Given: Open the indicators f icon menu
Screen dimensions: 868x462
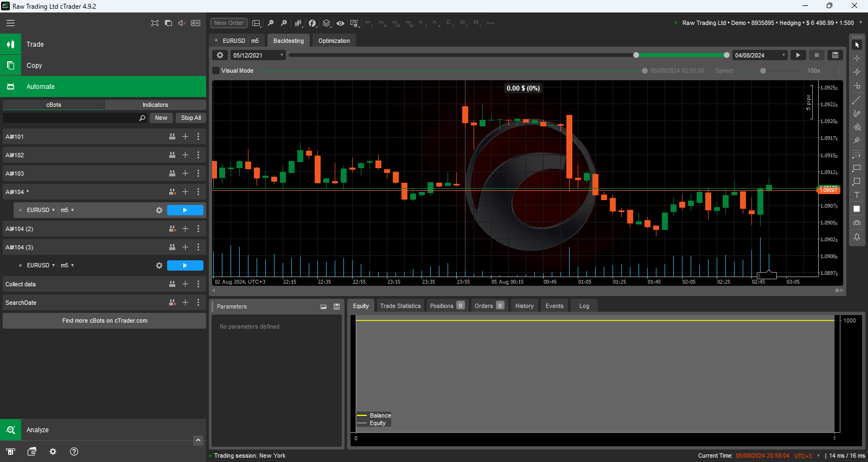Looking at the screenshot, I should point(312,23).
